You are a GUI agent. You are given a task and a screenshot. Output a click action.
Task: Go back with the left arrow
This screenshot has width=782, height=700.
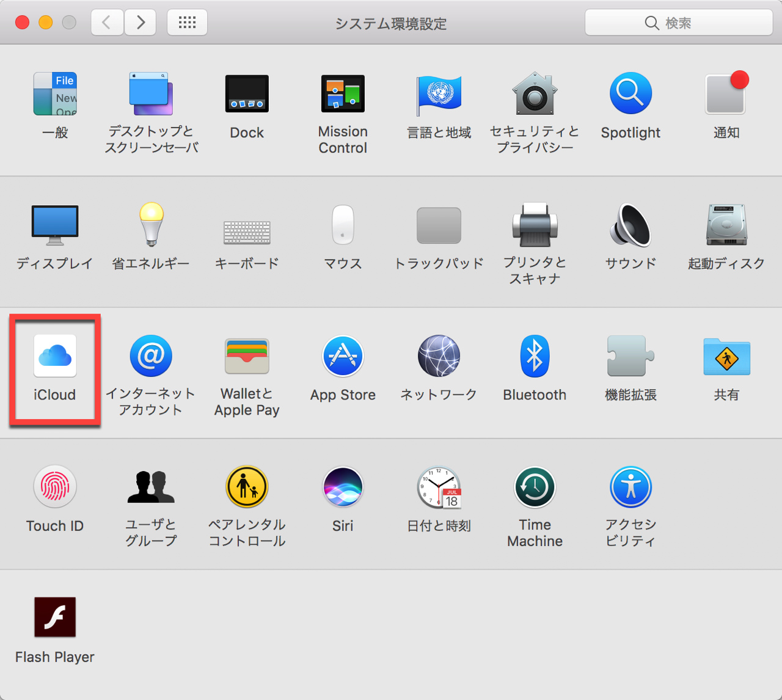pyautogui.click(x=108, y=23)
